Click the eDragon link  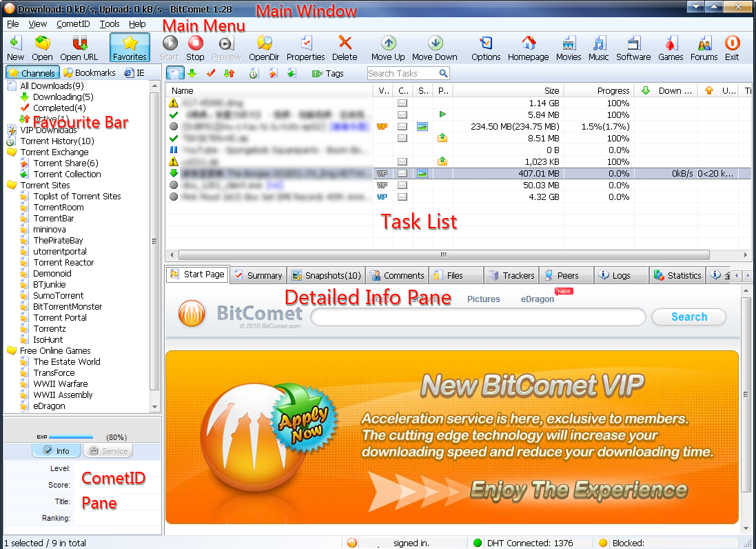click(537, 299)
